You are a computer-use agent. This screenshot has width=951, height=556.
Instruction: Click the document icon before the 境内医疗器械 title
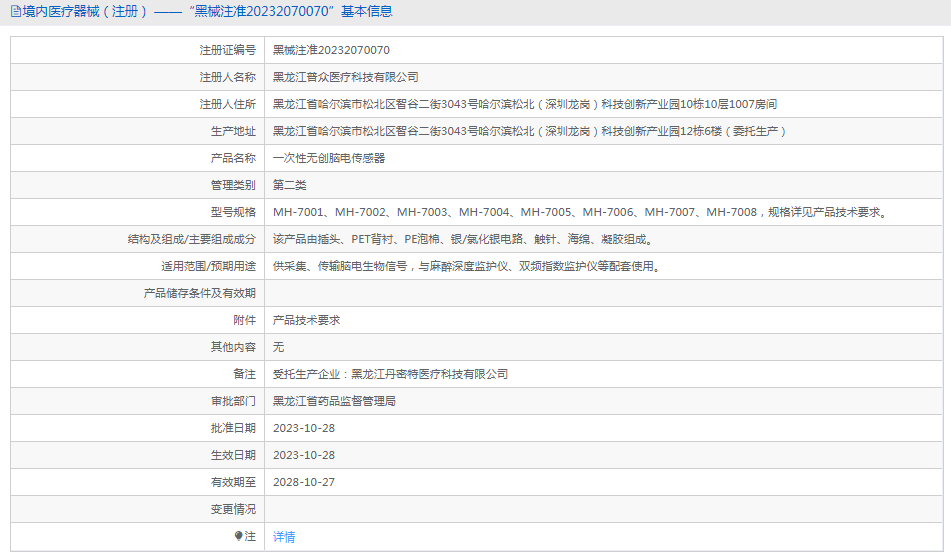[16, 12]
